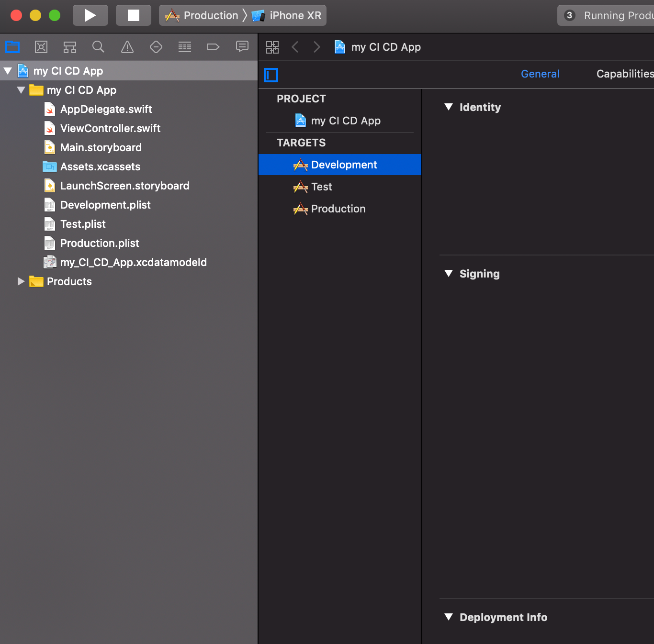This screenshot has width=654, height=644.
Task: Open the Test navigator
Action: coord(156,47)
